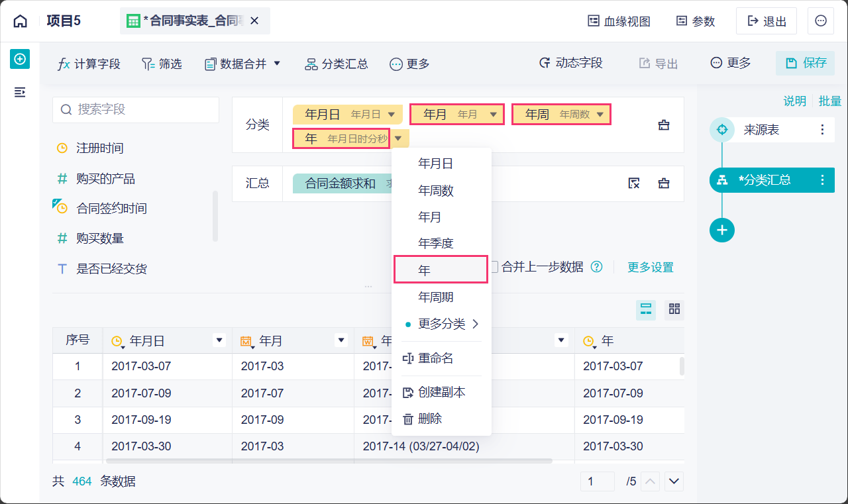Viewport: 848px width, 504px height.
Task: Open the help icon beside 合并上一步数据
Action: (x=597, y=267)
